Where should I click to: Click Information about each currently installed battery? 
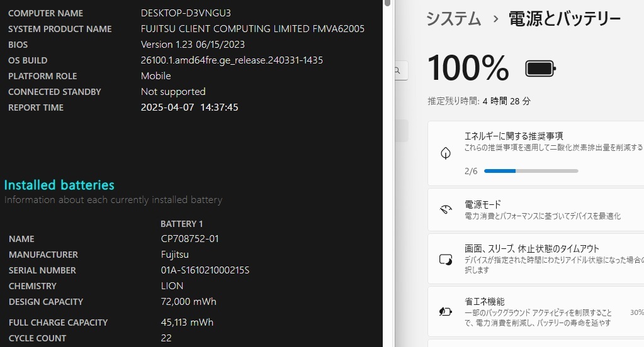(x=113, y=200)
